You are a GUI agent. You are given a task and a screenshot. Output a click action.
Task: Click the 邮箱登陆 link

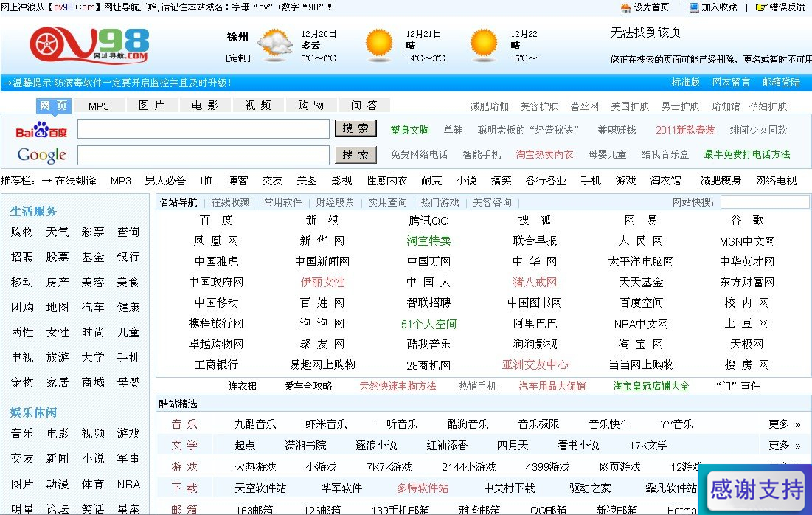pyautogui.click(x=781, y=83)
